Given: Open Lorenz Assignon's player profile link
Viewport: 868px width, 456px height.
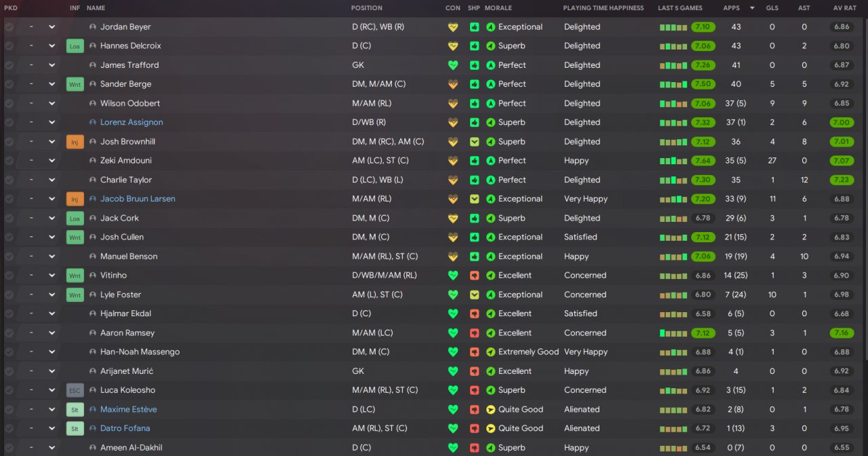Looking at the screenshot, I should pos(132,123).
